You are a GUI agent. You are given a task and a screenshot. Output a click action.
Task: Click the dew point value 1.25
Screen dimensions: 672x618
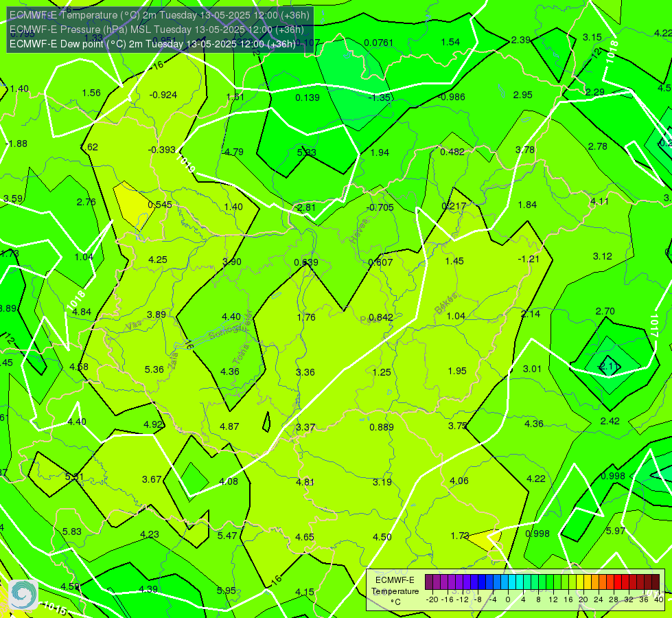(382, 372)
